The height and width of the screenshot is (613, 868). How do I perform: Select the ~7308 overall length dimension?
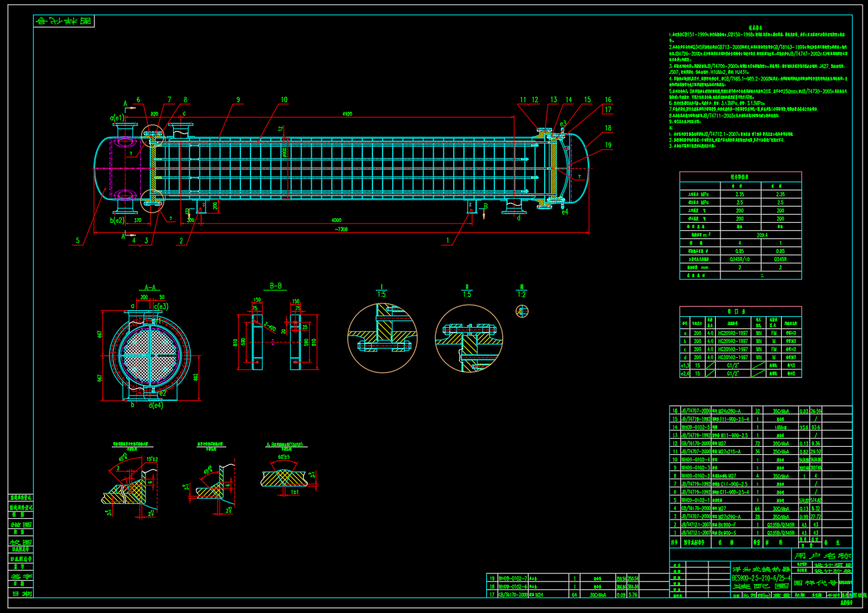(341, 229)
